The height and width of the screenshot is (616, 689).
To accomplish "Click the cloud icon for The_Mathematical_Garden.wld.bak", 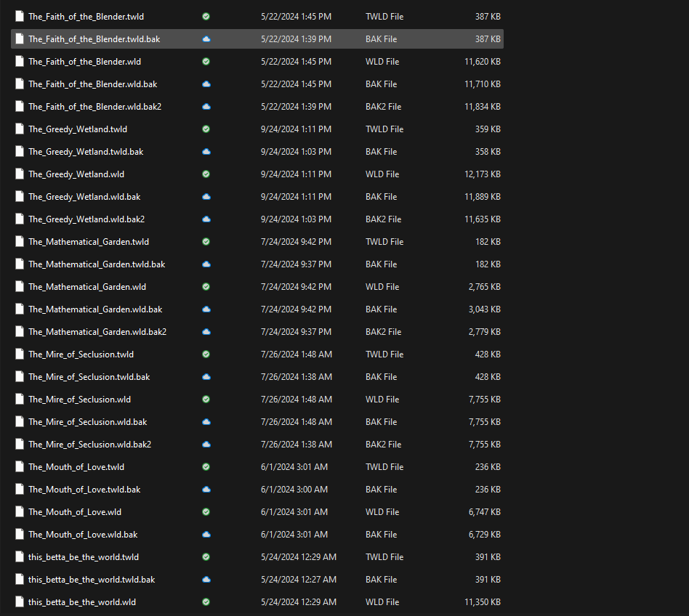I will (206, 309).
